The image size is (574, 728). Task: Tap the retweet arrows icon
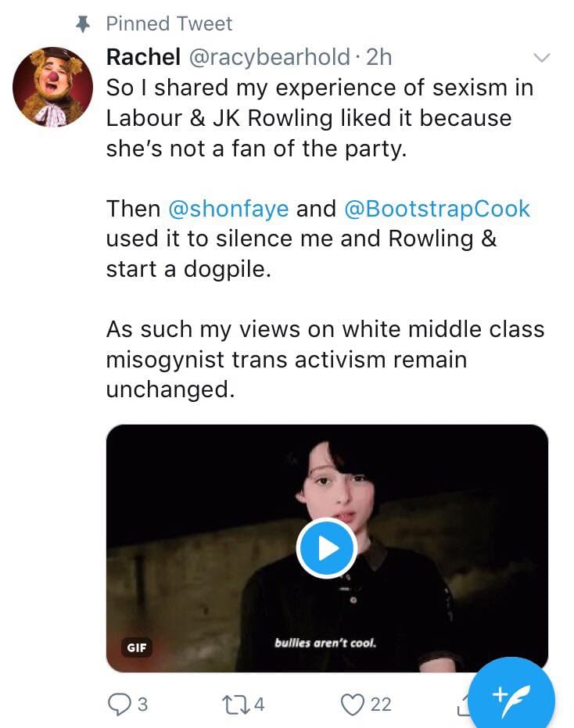tap(236, 705)
